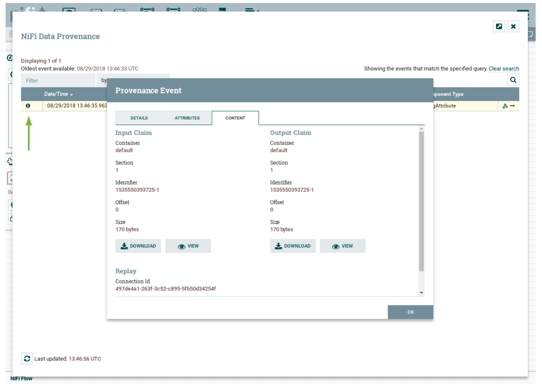The width and height of the screenshot is (542, 392).
Task: Click the Input Claim size 170 bytes
Action: pos(127,229)
